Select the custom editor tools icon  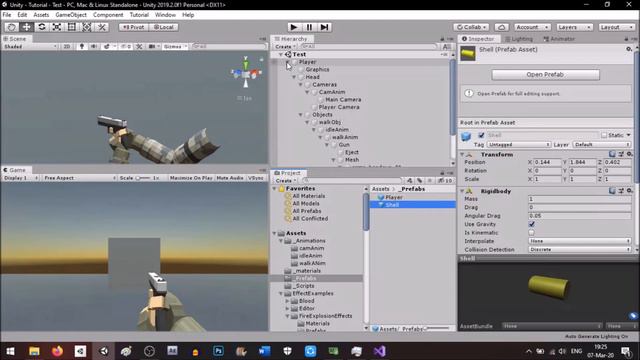(x=102, y=27)
